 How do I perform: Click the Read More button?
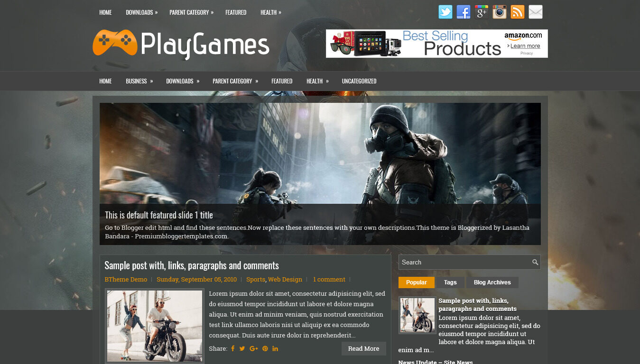[x=363, y=348]
